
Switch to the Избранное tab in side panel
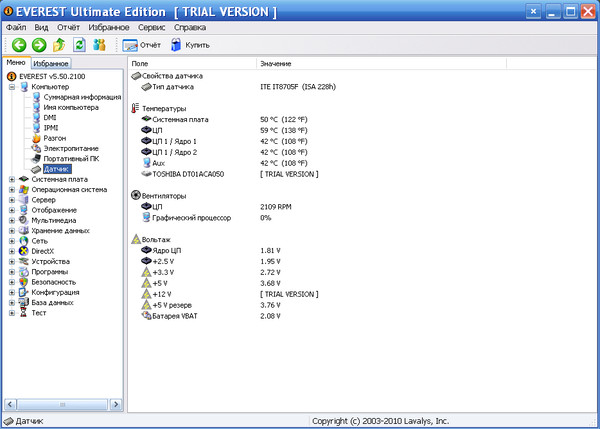coord(51,64)
